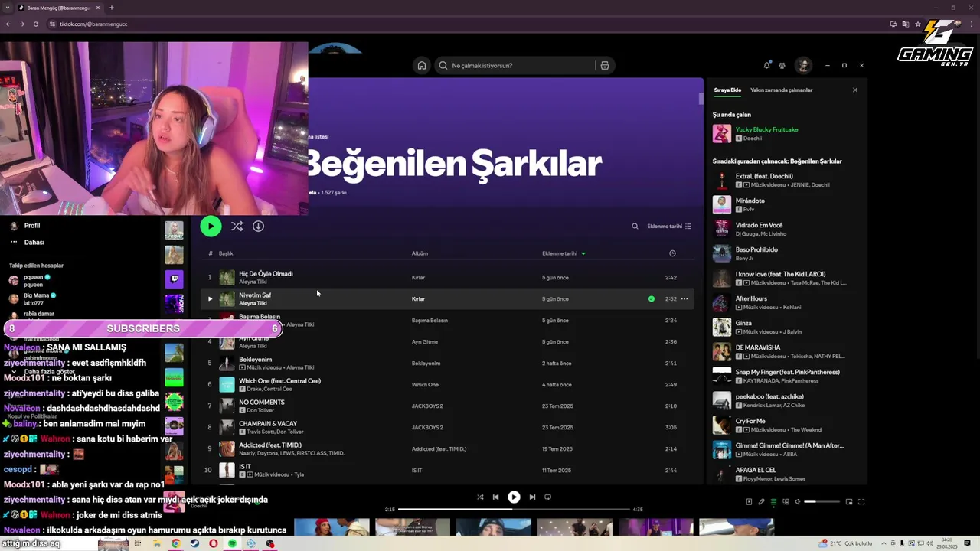Image resolution: width=980 pixels, height=551 pixels.
Task: Open now playing "Yucky Blucky Fruitcake"
Action: coord(766,129)
